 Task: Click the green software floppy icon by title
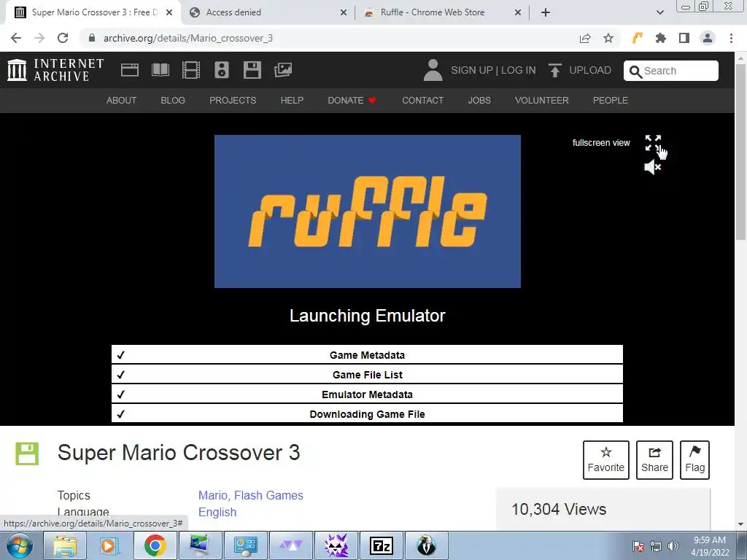pos(27,454)
